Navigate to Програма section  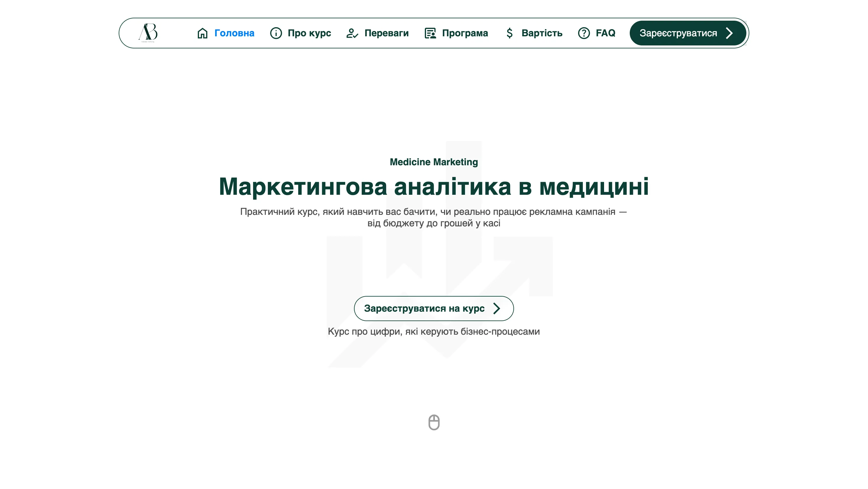465,33
